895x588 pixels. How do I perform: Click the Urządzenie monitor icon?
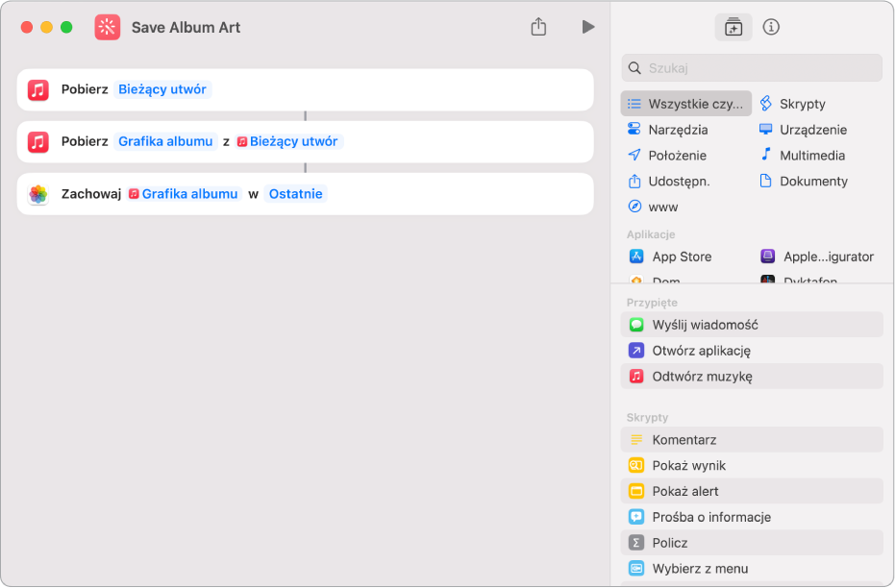coord(765,129)
